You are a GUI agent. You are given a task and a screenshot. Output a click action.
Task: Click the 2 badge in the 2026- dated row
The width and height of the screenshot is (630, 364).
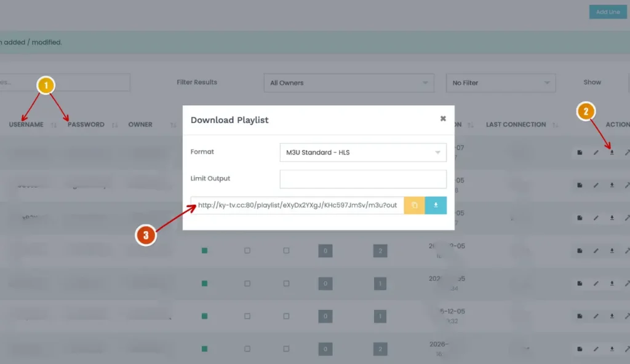pyautogui.click(x=380, y=349)
